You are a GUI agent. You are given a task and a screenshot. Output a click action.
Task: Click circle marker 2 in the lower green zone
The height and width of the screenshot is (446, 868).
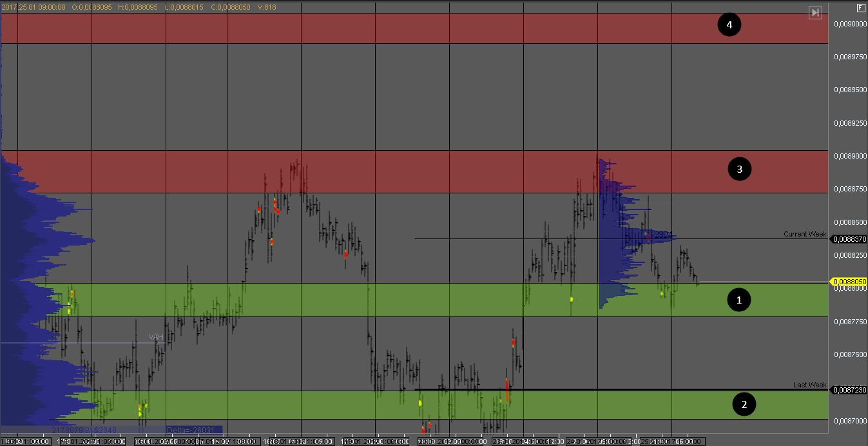tap(744, 404)
